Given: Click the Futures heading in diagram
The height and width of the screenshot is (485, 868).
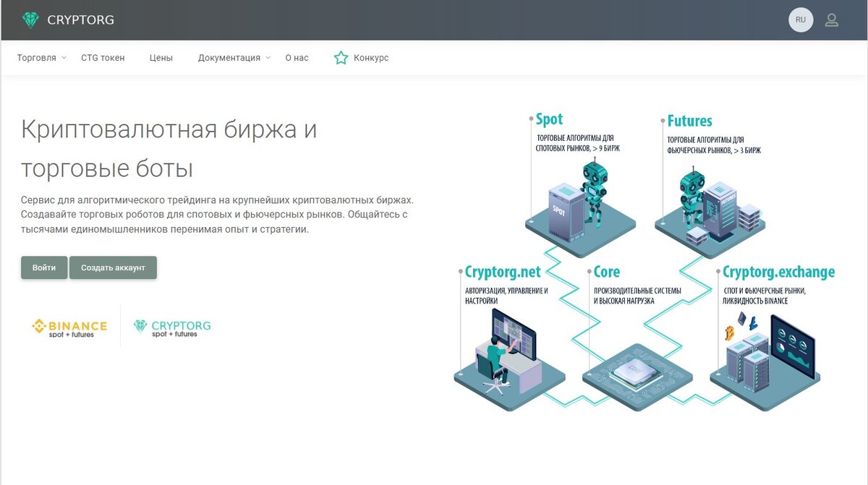Looking at the screenshot, I should [689, 121].
